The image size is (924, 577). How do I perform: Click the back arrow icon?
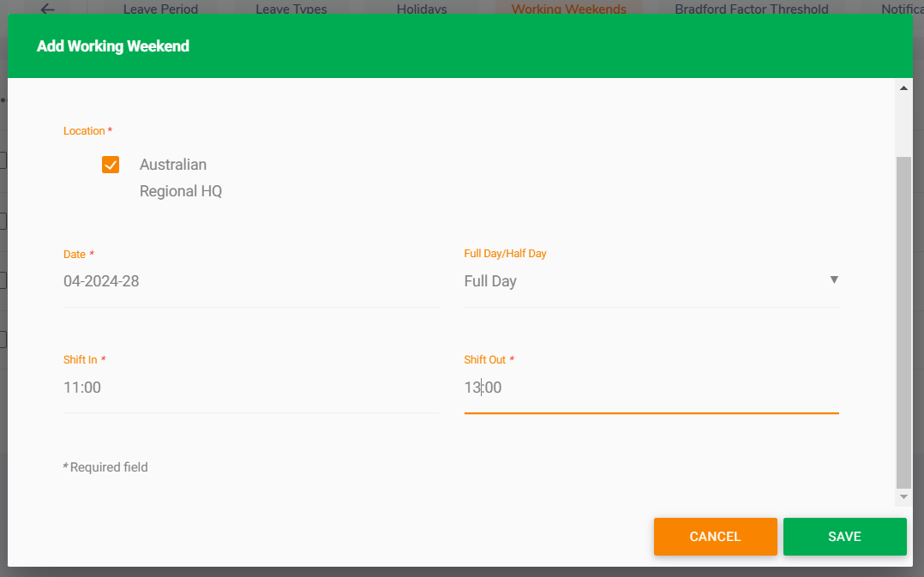click(47, 9)
